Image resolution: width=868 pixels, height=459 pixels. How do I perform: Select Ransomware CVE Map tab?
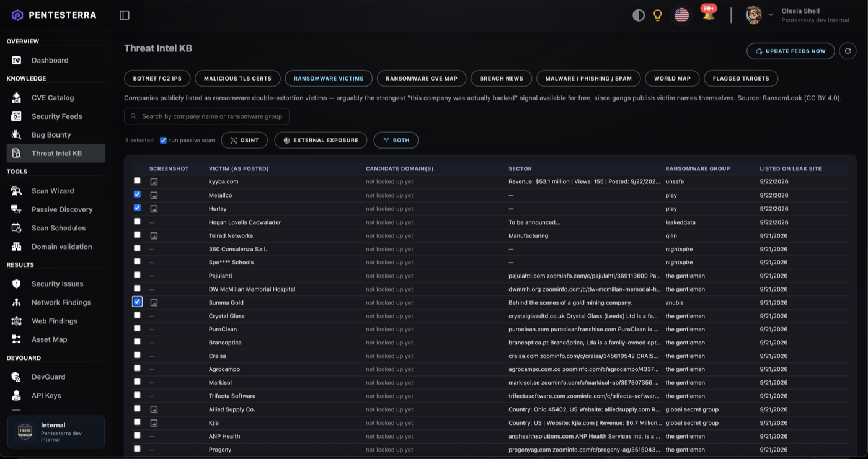coord(422,79)
